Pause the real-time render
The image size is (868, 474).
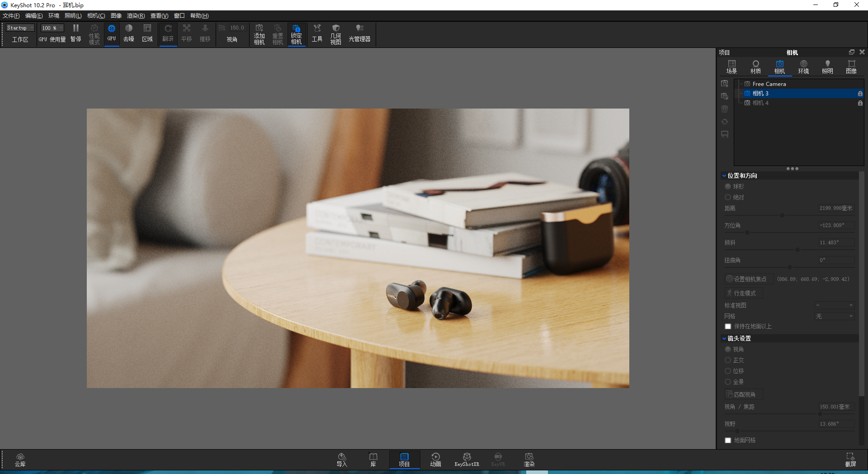coord(75,33)
